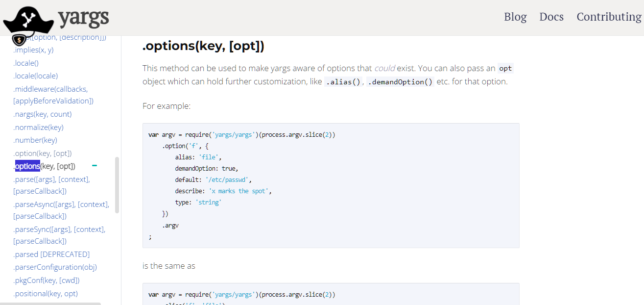The height and width of the screenshot is (305, 644).
Task: Click the code line alias: 'file',
Action: click(198, 157)
